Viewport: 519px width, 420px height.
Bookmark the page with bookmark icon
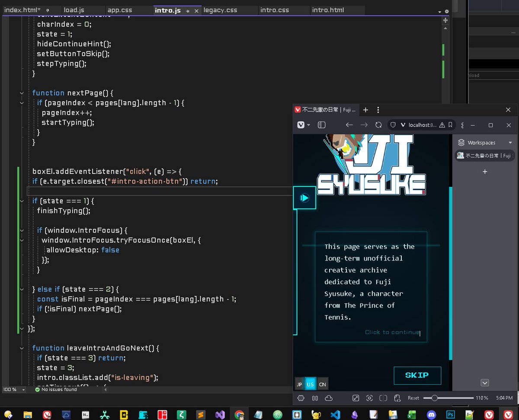450,125
